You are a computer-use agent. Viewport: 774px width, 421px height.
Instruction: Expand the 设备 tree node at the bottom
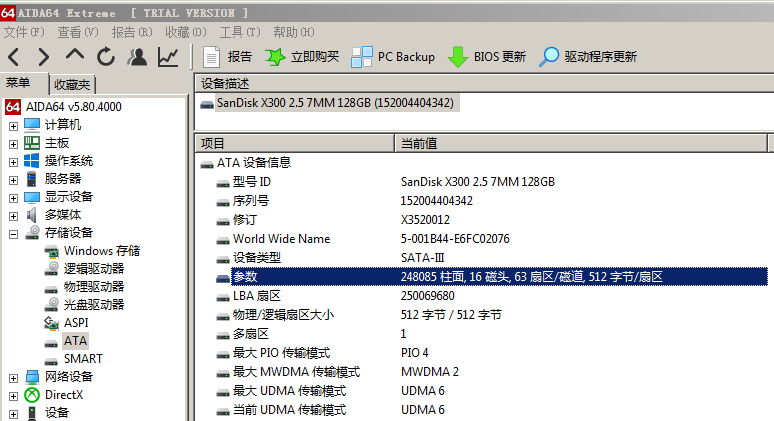click(13, 415)
